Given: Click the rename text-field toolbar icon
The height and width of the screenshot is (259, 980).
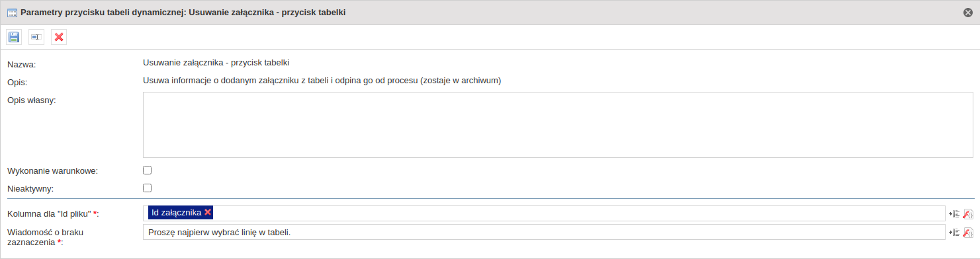Looking at the screenshot, I should [36, 37].
